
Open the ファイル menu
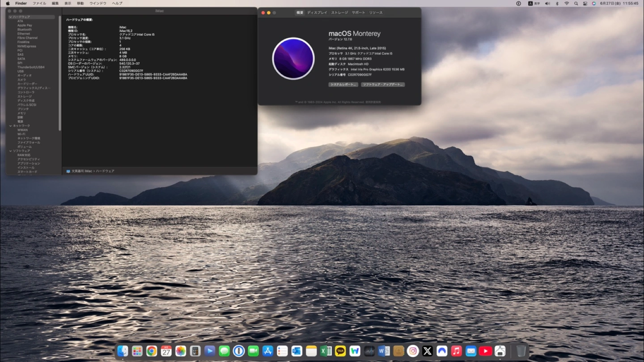pos(39,3)
